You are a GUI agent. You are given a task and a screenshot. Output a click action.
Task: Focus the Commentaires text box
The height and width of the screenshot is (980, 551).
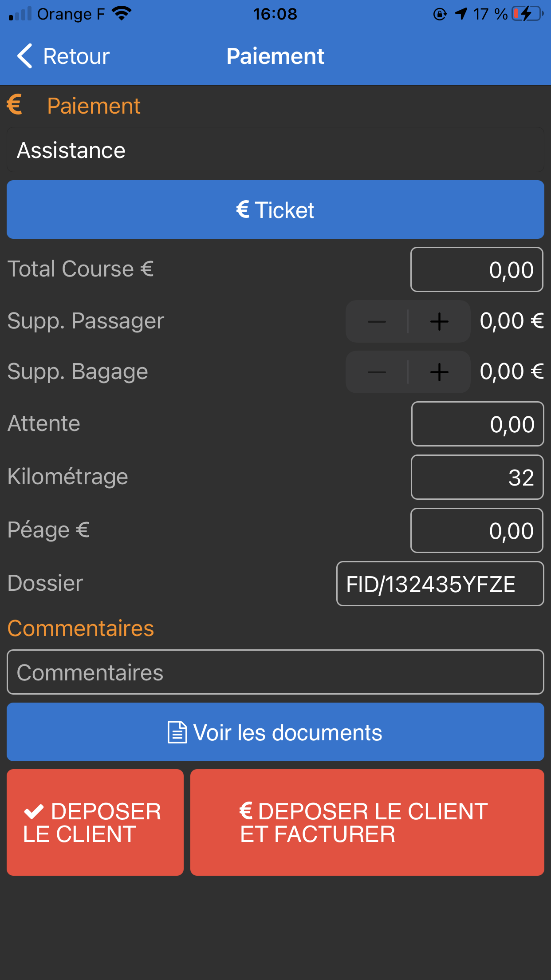click(x=275, y=672)
